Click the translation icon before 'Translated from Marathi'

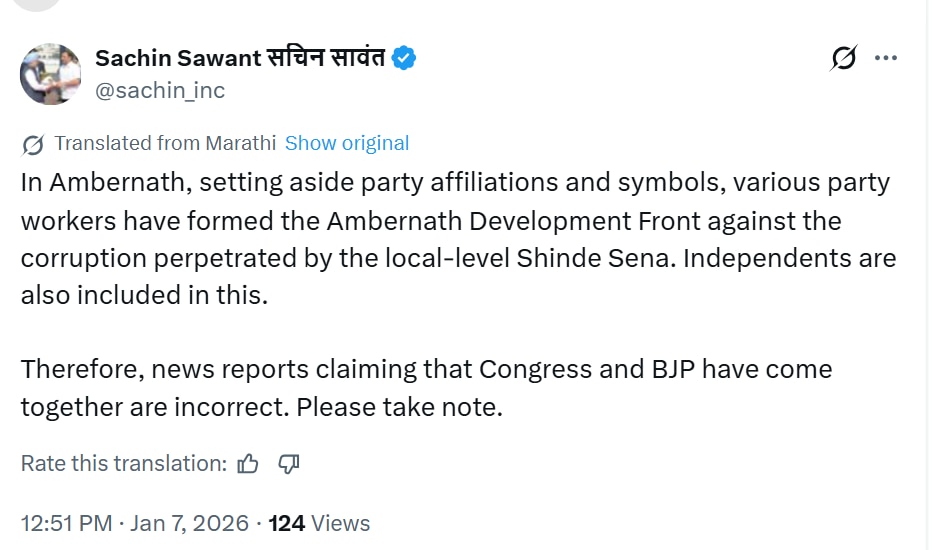coord(33,144)
